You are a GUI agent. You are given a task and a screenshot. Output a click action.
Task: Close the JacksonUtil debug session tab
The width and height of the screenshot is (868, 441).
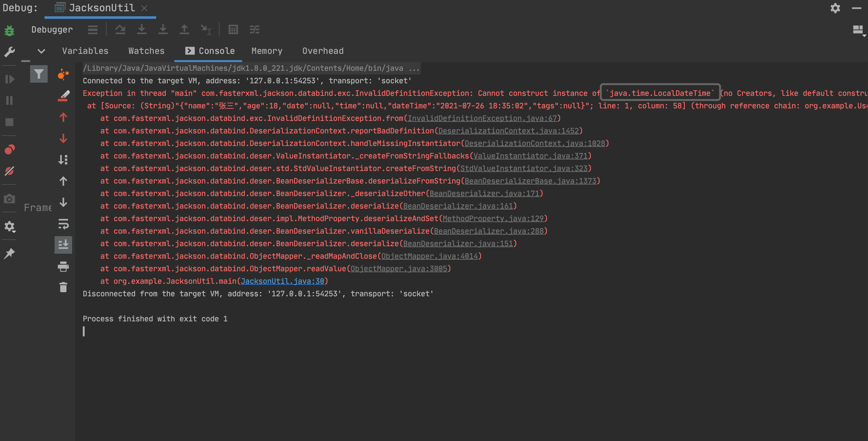[144, 8]
